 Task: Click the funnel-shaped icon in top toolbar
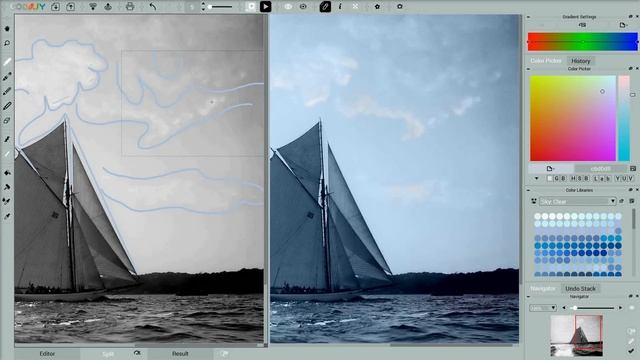coord(93,7)
